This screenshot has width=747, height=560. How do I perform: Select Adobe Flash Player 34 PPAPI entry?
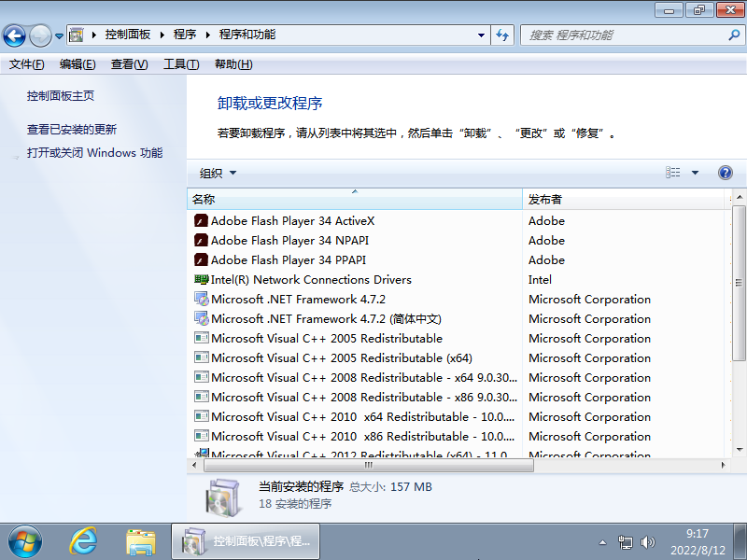click(x=289, y=260)
